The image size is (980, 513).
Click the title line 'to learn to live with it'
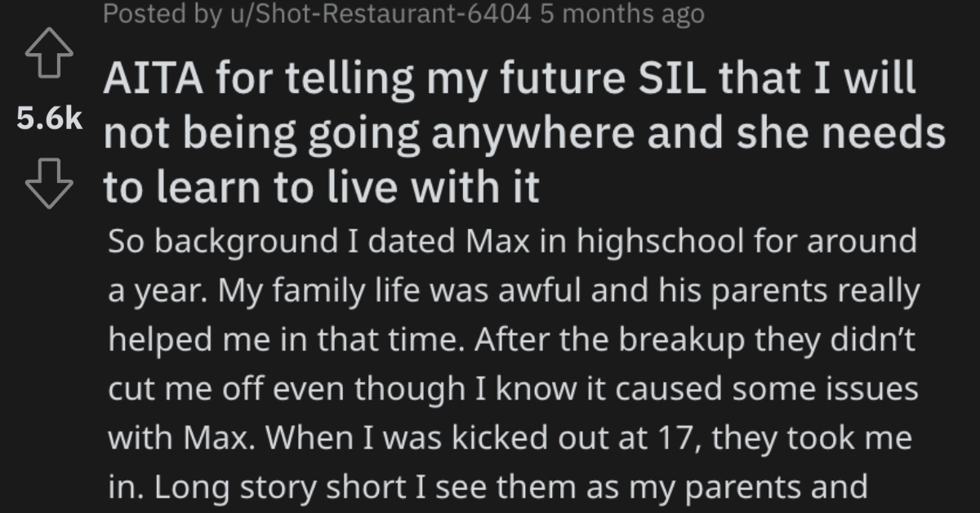[x=321, y=186]
